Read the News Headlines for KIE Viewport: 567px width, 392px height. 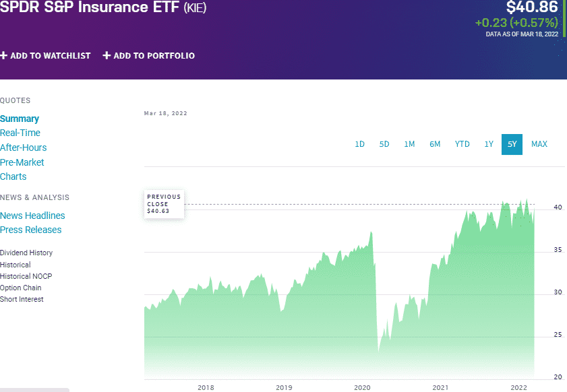pyautogui.click(x=32, y=216)
